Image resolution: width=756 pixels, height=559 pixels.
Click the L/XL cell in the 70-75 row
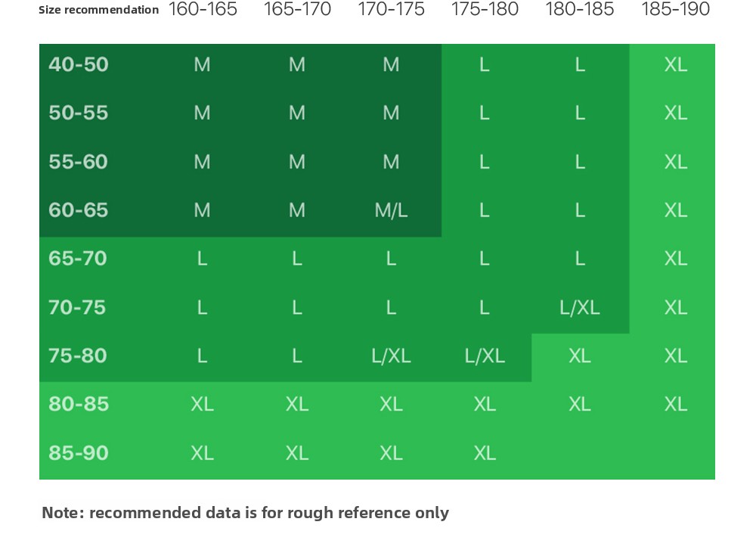pos(579,307)
